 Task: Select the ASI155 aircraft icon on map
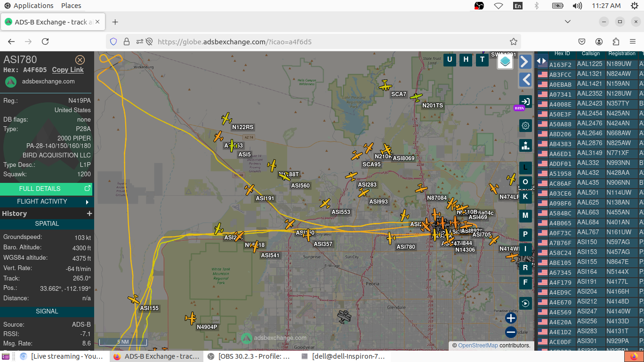click(134, 299)
